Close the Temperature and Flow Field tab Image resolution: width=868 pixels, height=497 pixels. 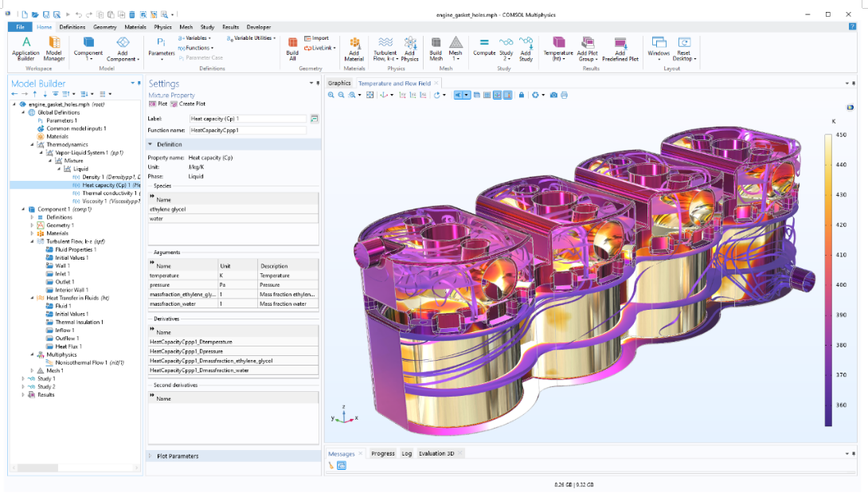pos(436,83)
